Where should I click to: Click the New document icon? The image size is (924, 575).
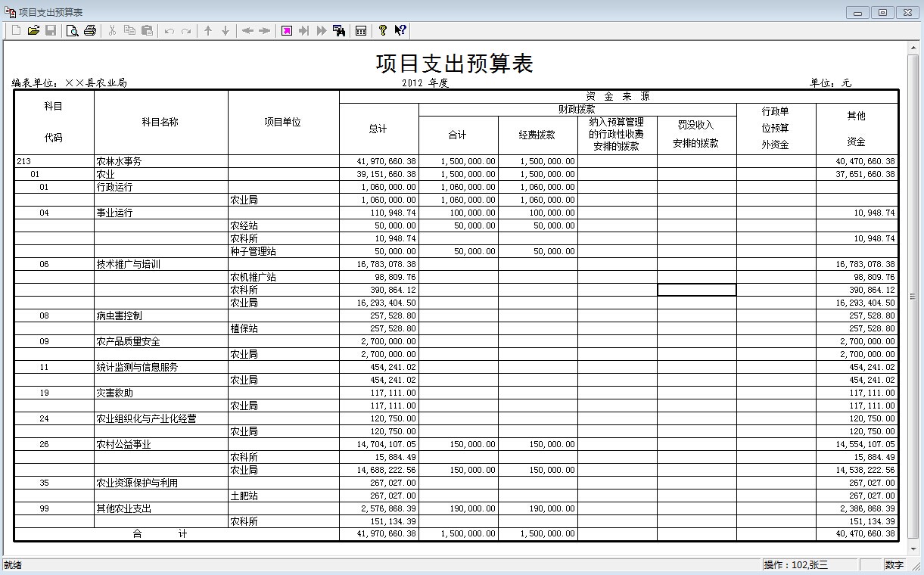(x=16, y=30)
